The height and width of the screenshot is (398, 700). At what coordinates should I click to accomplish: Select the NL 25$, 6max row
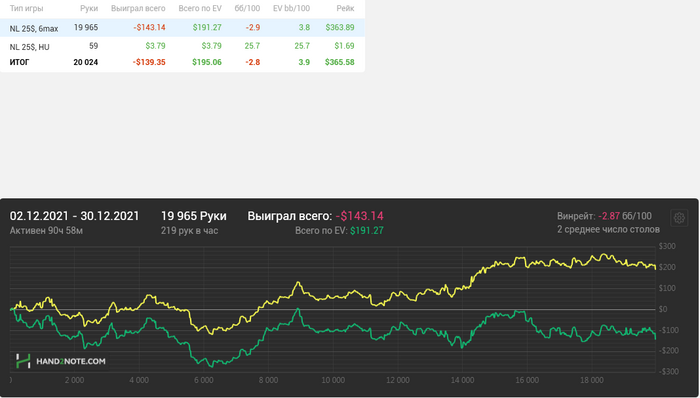tap(182, 28)
